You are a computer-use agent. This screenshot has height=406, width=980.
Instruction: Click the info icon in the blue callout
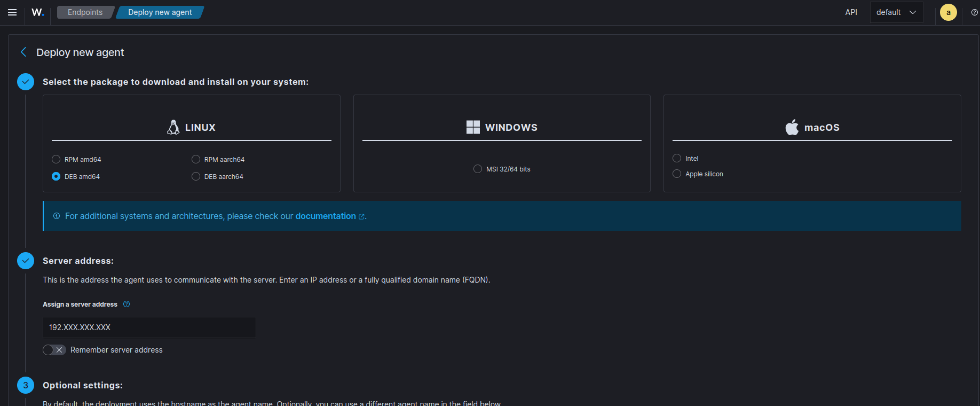57,216
